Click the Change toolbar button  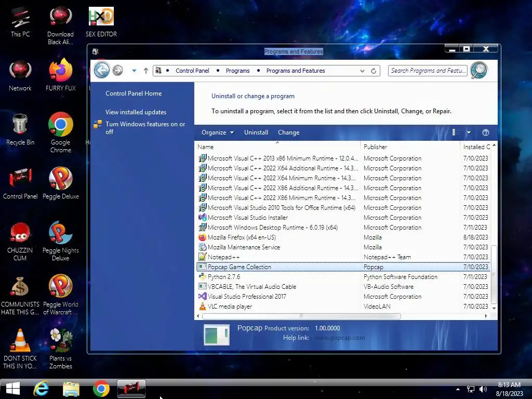tap(289, 132)
